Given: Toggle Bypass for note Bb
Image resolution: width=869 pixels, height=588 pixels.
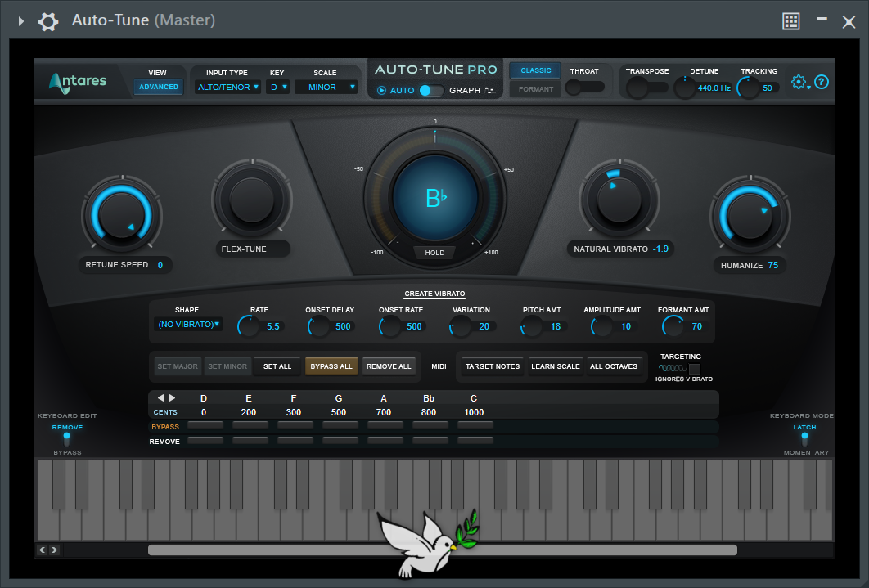Looking at the screenshot, I should point(430,426).
